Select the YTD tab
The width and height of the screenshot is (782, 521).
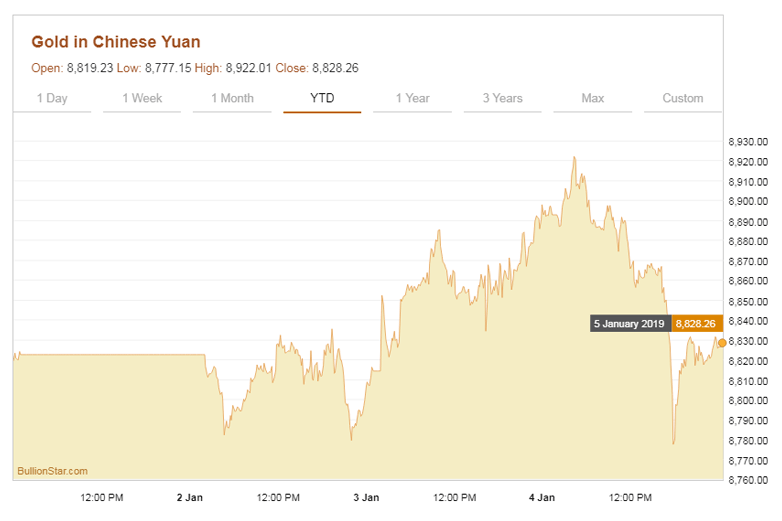point(322,98)
